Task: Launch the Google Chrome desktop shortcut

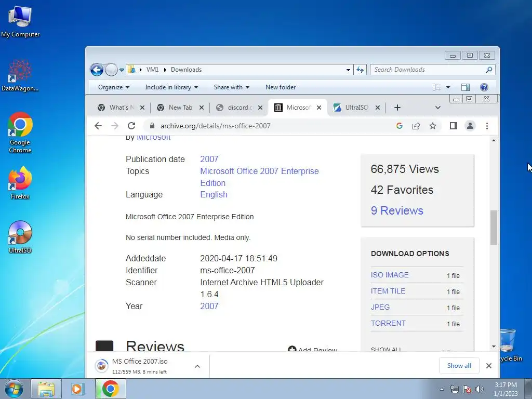Action: click(20, 132)
